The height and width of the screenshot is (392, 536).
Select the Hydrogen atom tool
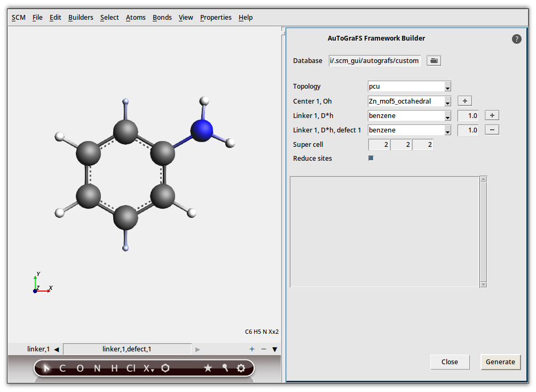pyautogui.click(x=113, y=368)
